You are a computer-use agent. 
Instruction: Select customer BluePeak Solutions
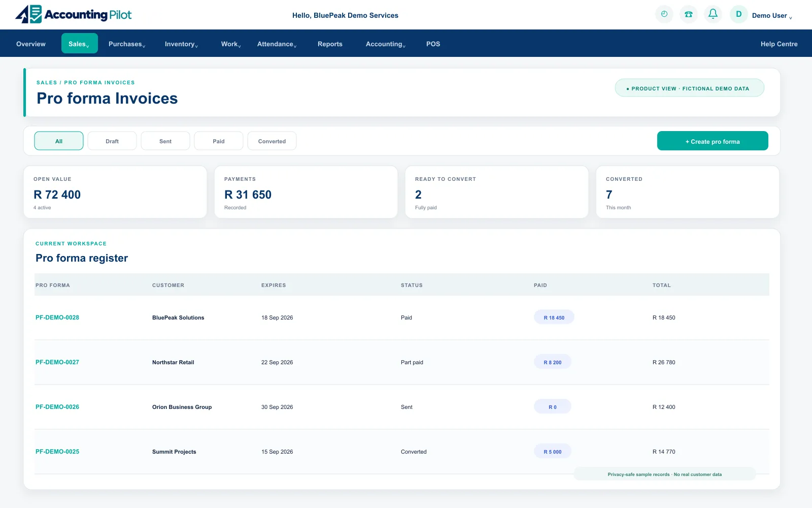178,317
